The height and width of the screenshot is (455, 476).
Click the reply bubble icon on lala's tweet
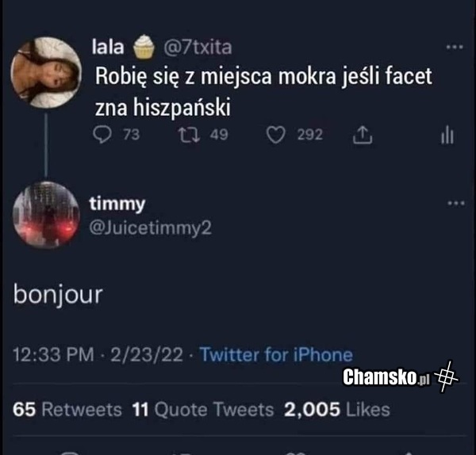102,135
